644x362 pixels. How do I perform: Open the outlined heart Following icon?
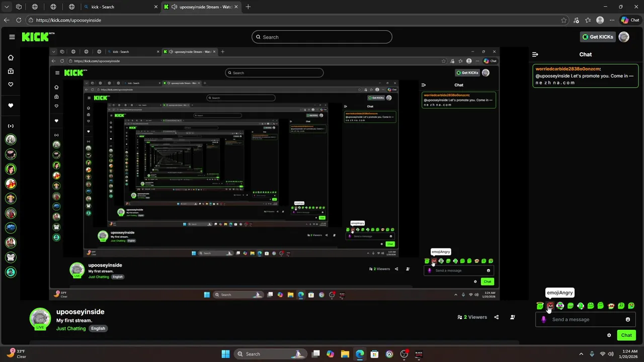tap(11, 84)
